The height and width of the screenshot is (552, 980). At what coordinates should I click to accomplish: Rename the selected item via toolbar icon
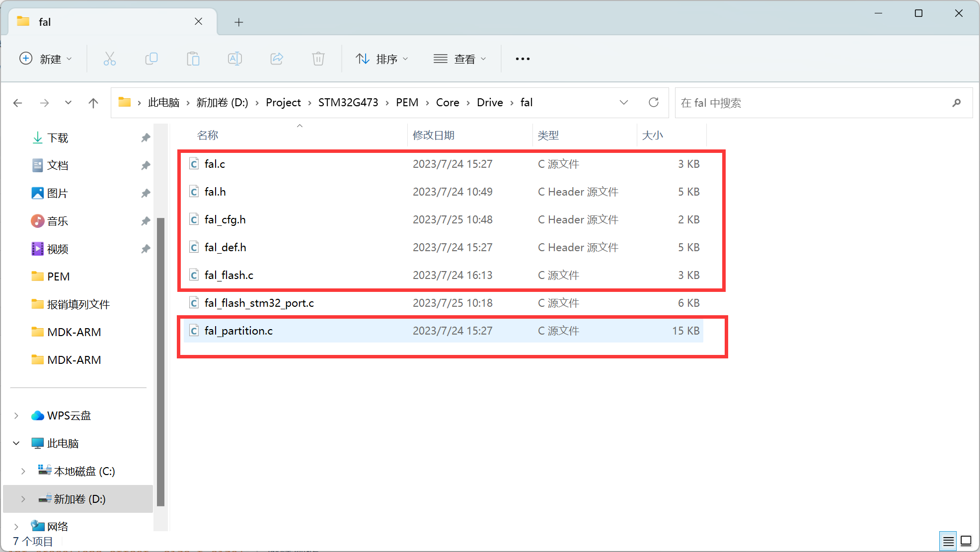(234, 59)
